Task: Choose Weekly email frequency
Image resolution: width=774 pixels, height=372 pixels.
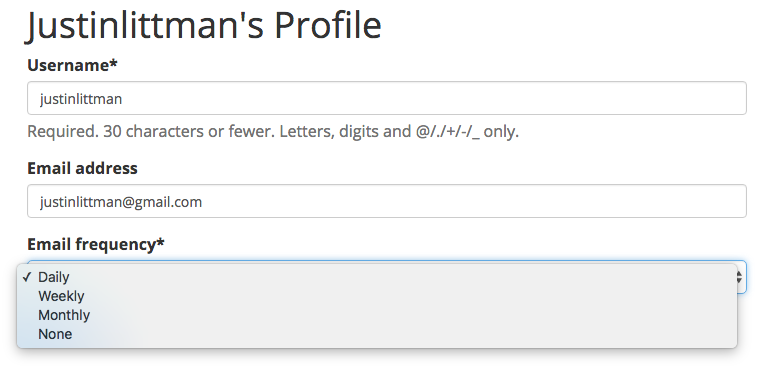Action: pyautogui.click(x=61, y=296)
